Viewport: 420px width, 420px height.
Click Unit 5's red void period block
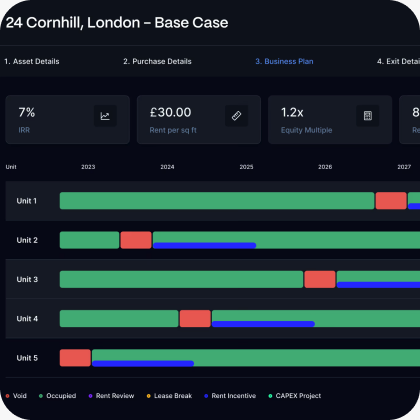[x=75, y=358]
